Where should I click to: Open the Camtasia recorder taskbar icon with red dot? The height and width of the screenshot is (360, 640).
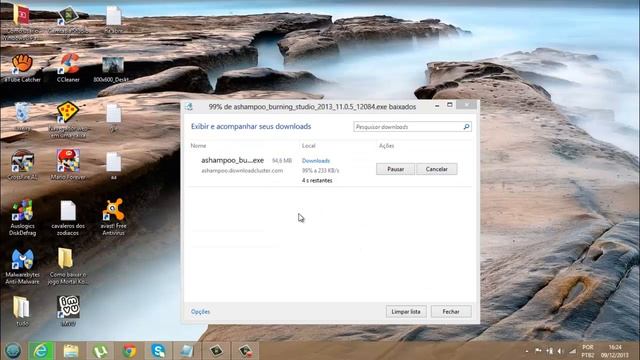(x=246, y=351)
